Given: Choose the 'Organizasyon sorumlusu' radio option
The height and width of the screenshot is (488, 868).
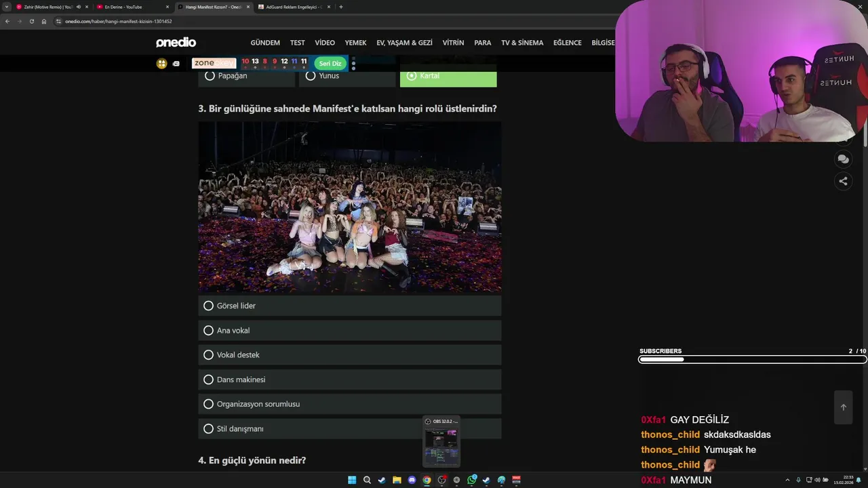Looking at the screenshot, I should click(350, 404).
